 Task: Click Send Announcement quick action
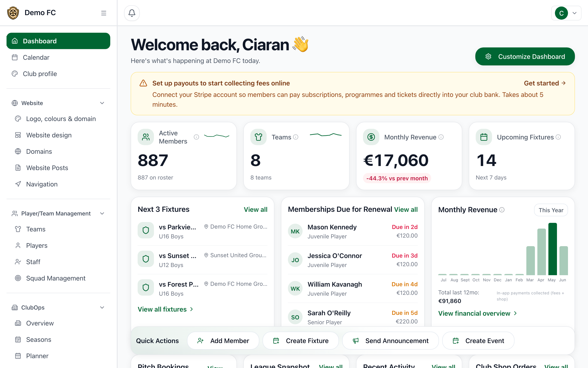390,341
